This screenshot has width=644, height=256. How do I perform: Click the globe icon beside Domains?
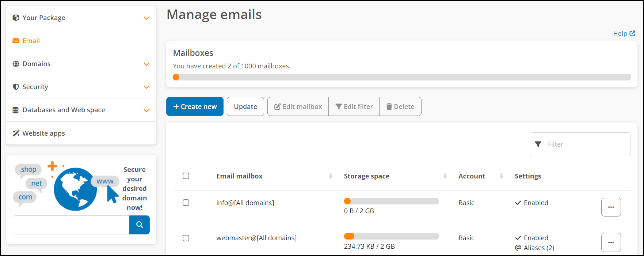click(x=15, y=63)
